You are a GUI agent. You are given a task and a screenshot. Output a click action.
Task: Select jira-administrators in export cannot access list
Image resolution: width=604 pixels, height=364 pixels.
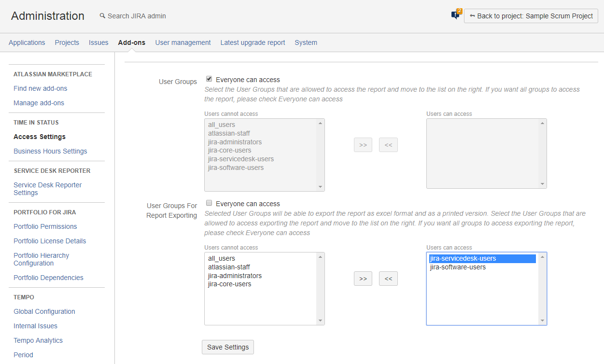pyautogui.click(x=235, y=276)
